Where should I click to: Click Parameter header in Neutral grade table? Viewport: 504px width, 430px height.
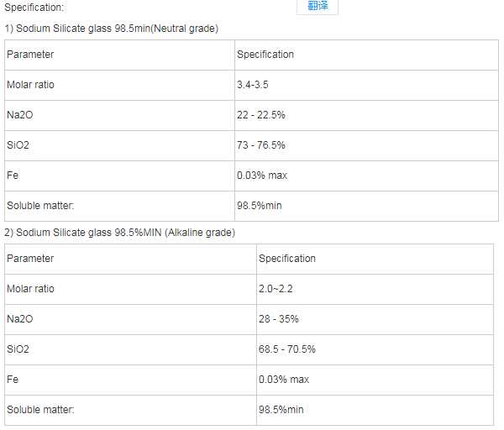point(30,55)
